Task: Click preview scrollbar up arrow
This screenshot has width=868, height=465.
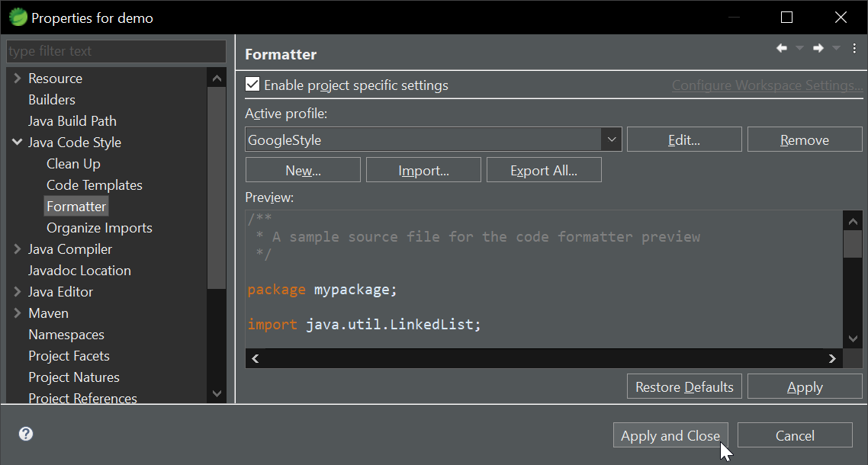Action: point(853,221)
